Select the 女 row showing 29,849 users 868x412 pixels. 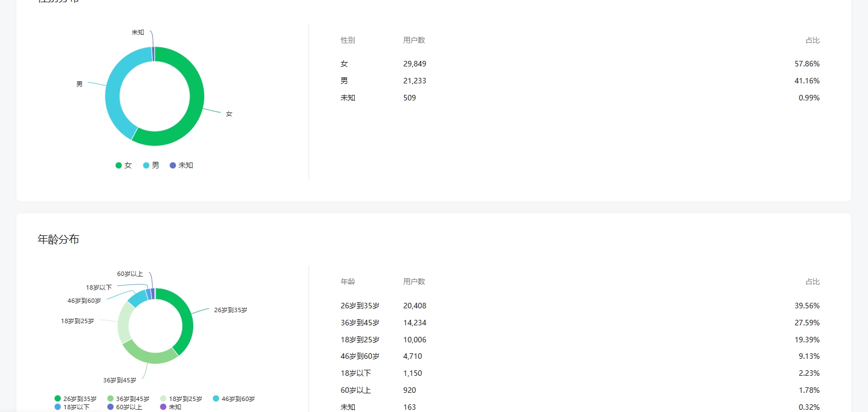[x=580, y=64]
